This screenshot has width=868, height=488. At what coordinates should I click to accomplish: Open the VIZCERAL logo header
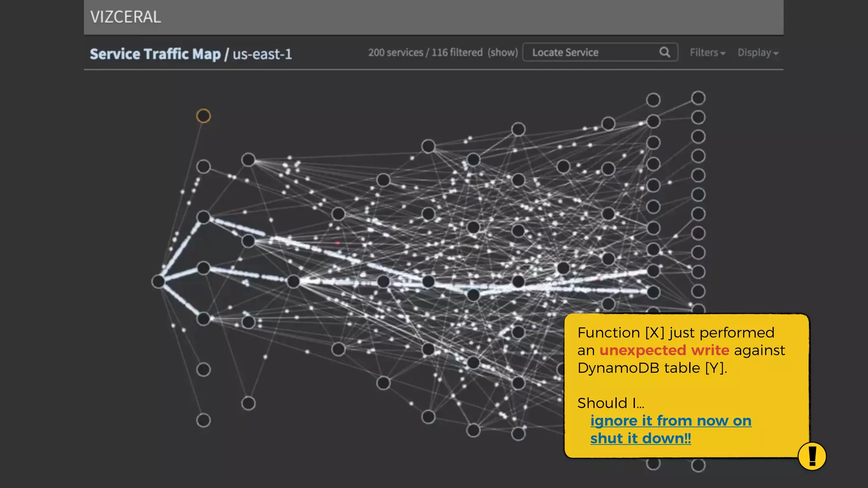click(x=125, y=17)
